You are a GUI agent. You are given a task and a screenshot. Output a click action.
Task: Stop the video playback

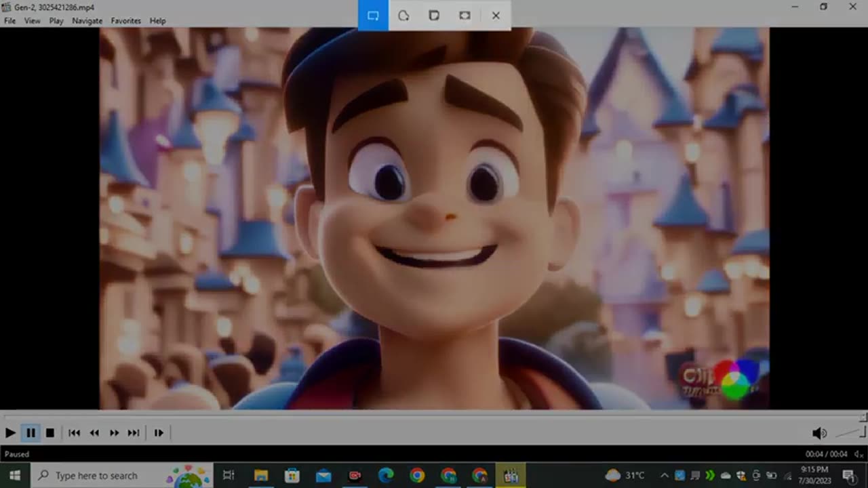click(50, 432)
